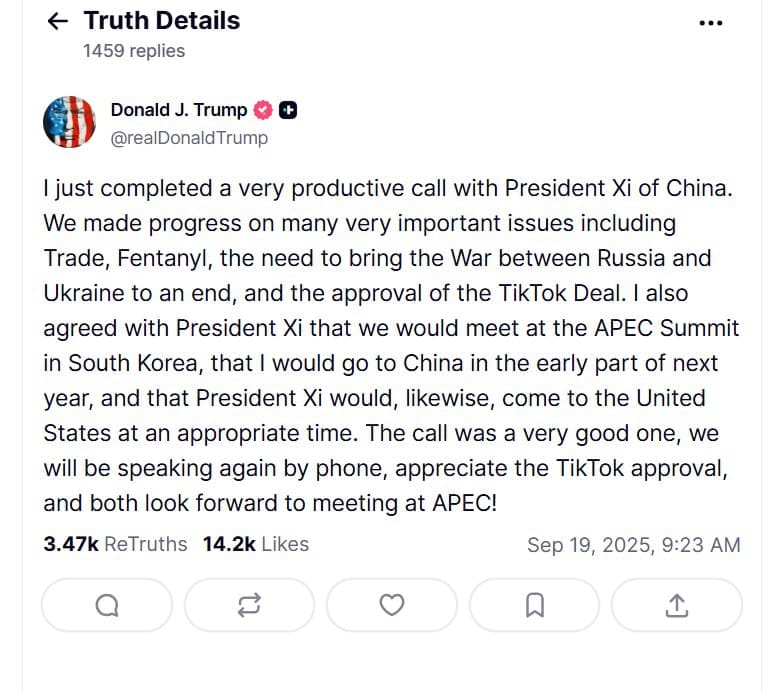Open the @realDonaldTrump handle link
This screenshot has height=692, width=772.
click(x=189, y=138)
